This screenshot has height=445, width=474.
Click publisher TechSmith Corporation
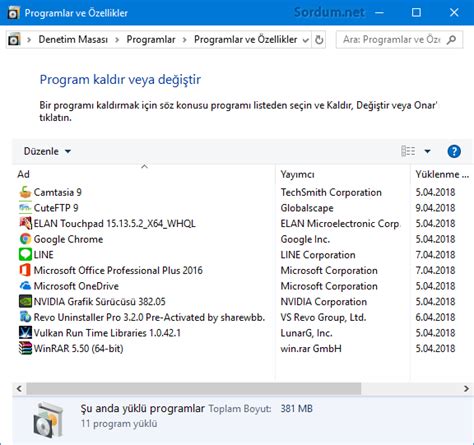[x=331, y=192]
